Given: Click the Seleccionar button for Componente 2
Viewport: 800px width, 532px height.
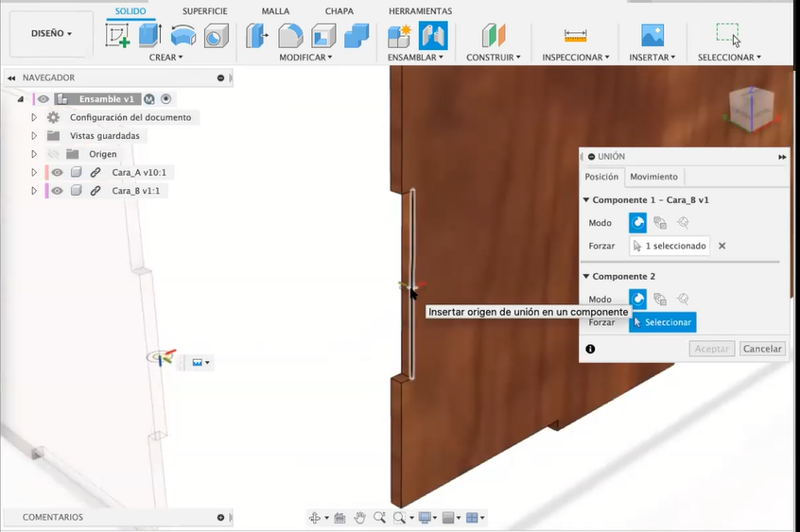Looking at the screenshot, I should point(662,322).
